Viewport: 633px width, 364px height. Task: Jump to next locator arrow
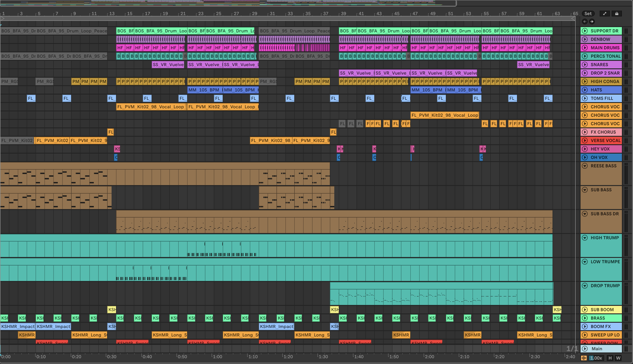tap(592, 22)
